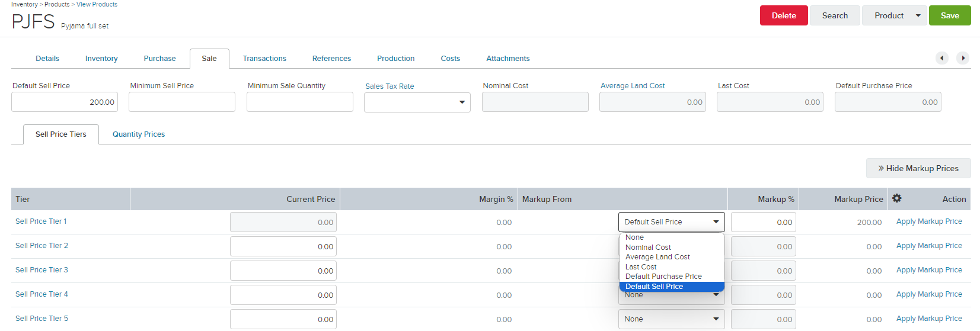
Task: Open the table settings gear icon
Action: click(x=897, y=198)
